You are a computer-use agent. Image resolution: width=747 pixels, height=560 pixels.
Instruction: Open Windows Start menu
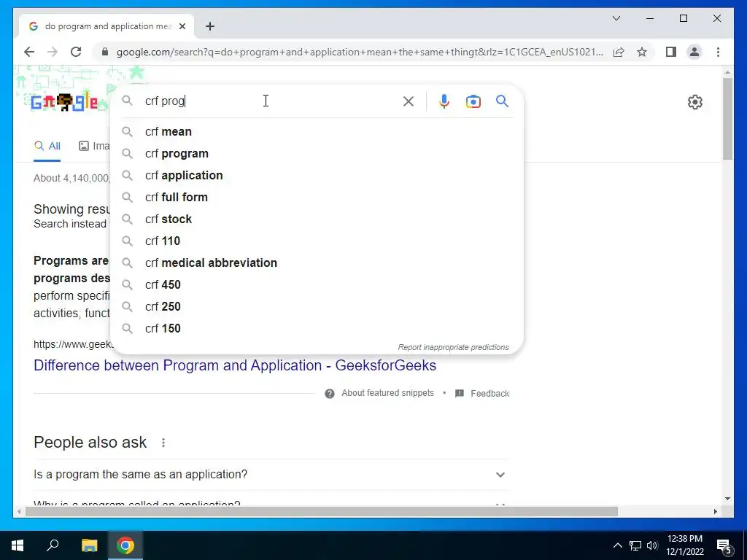pos(18,545)
